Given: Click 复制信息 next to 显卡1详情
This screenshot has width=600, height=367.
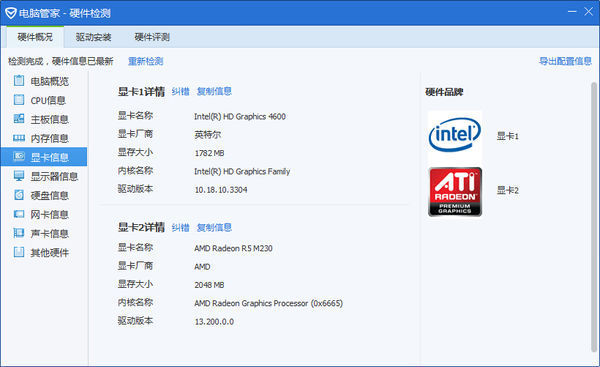Looking at the screenshot, I should [x=214, y=91].
